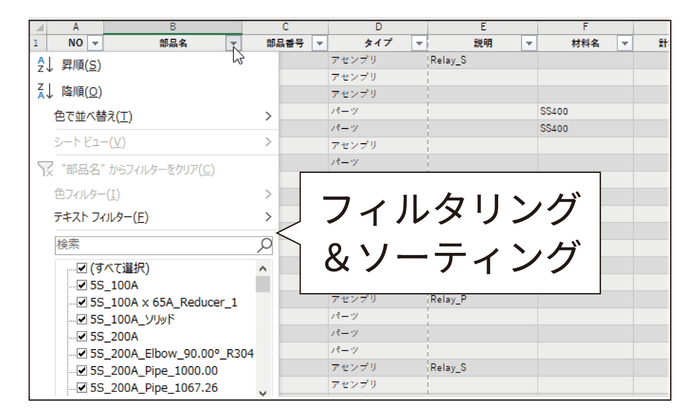Open the 材料名 column filter dropdown
The height and width of the screenshot is (417, 700).
pyautogui.click(x=624, y=43)
